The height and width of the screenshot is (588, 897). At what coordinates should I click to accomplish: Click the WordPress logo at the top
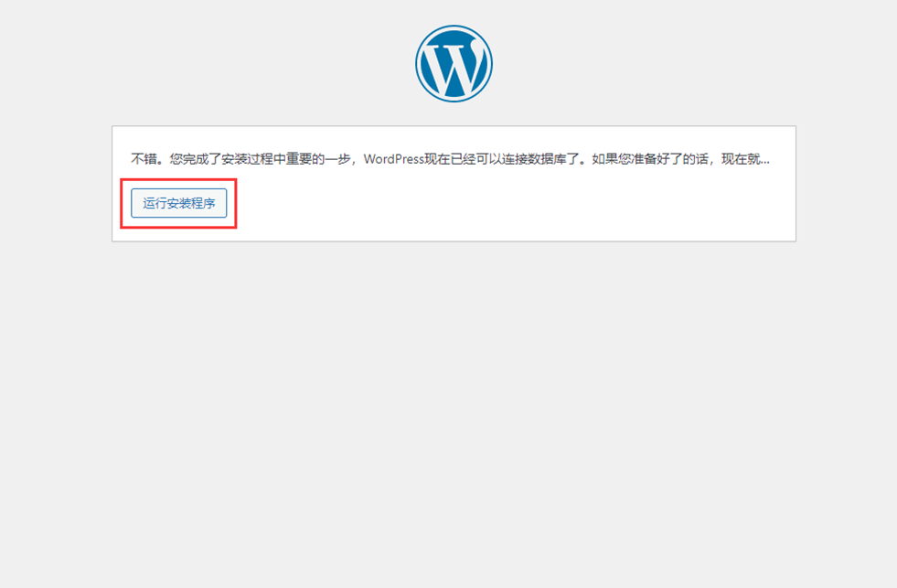click(x=454, y=63)
